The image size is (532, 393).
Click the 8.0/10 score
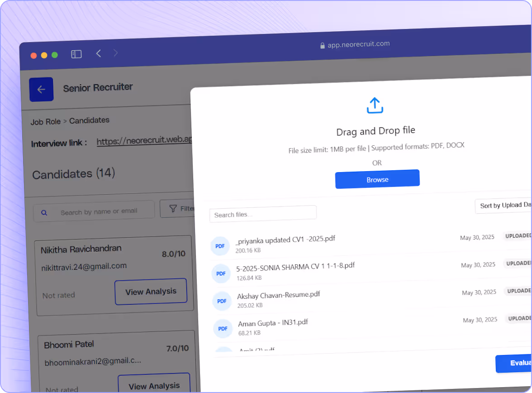click(x=174, y=254)
